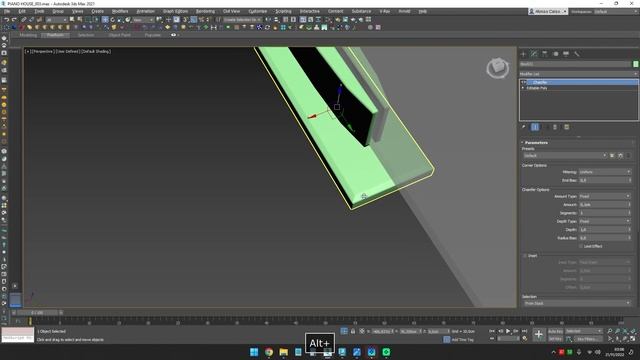Screen dimensions: 640x360
Task: Click the Selection Lock toggle in status bar
Action: [x=353, y=331]
